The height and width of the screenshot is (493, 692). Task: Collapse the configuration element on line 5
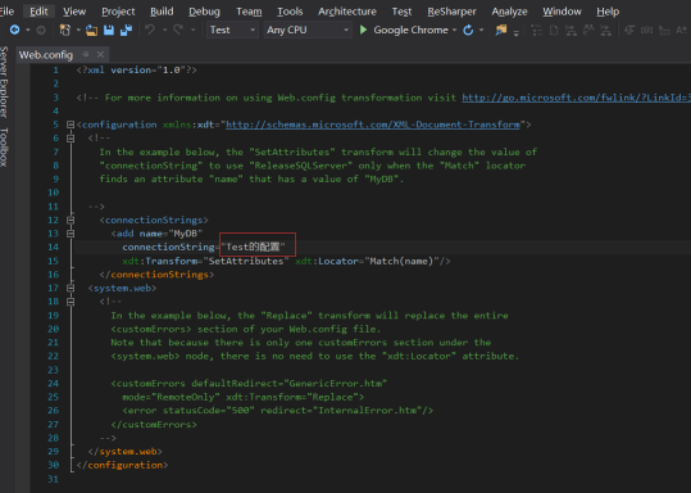(70, 125)
